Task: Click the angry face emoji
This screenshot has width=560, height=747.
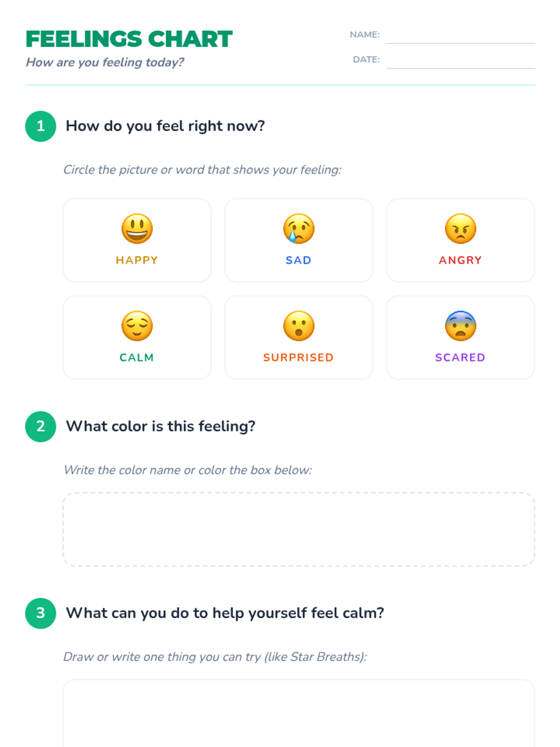Action: pos(461,229)
